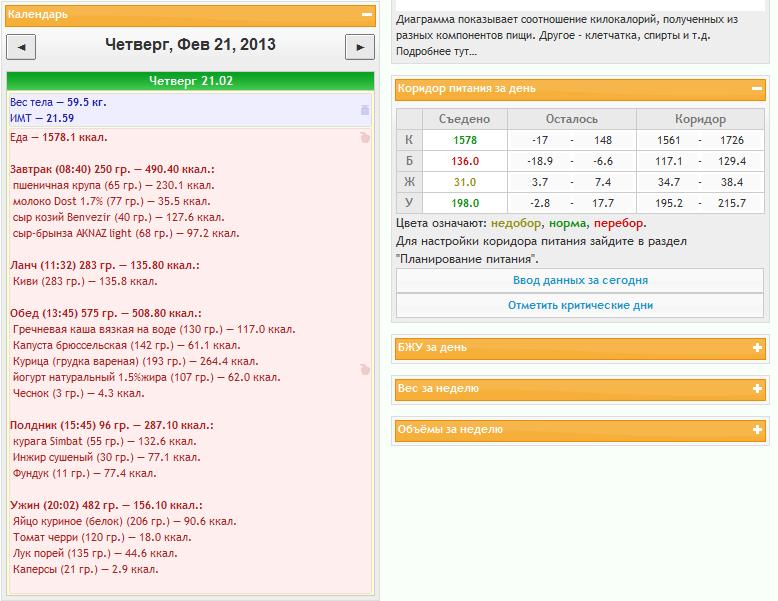Click the недобор color legend word
The height and width of the screenshot is (601, 778).
(x=516, y=223)
